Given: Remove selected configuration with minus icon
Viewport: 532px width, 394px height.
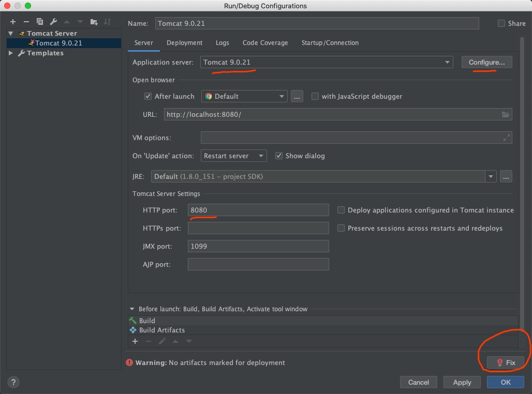Looking at the screenshot, I should click(26, 22).
